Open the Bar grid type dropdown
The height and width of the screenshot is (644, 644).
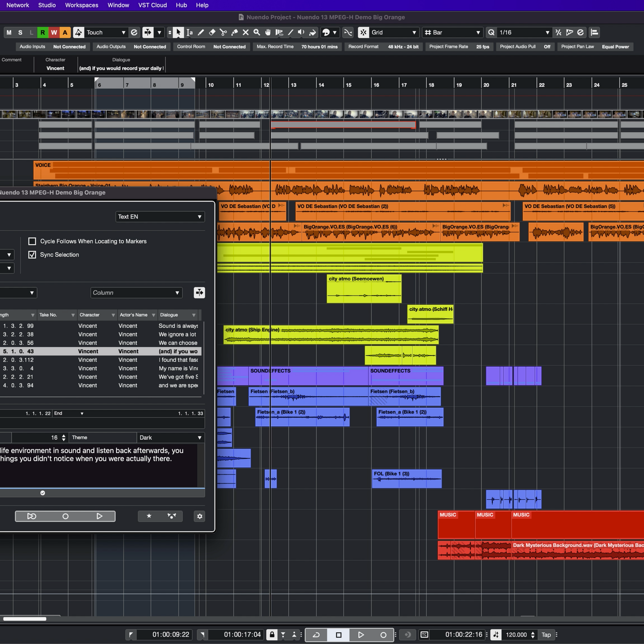(452, 33)
